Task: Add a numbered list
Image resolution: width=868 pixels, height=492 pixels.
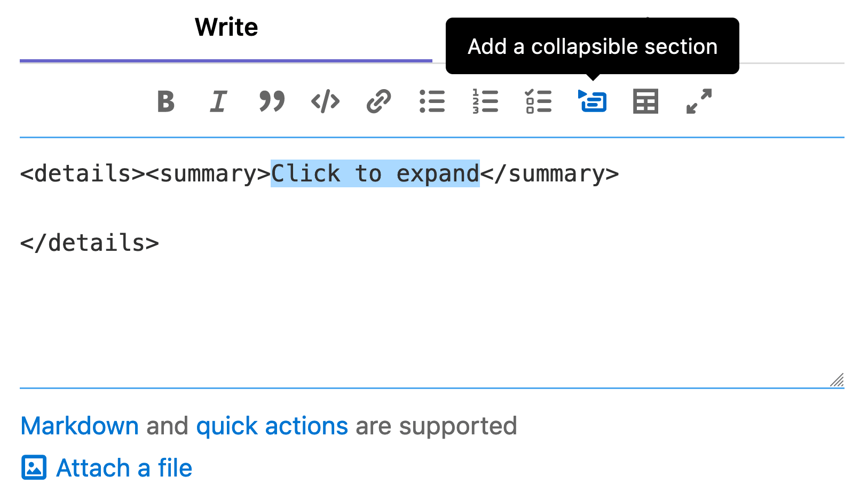Action: (x=485, y=101)
